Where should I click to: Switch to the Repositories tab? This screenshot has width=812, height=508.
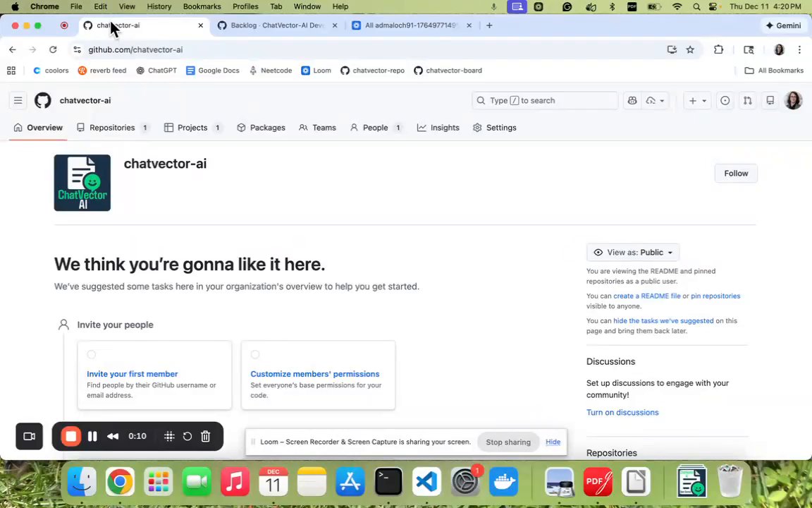coord(113,128)
